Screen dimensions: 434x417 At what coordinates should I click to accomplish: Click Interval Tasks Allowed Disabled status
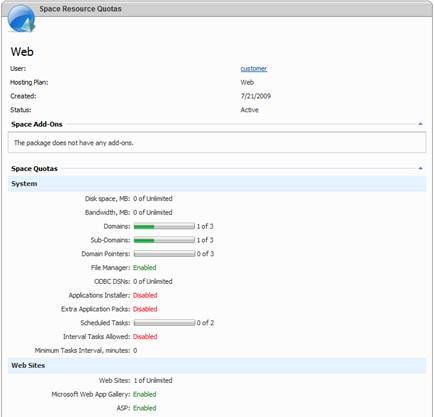point(145,337)
